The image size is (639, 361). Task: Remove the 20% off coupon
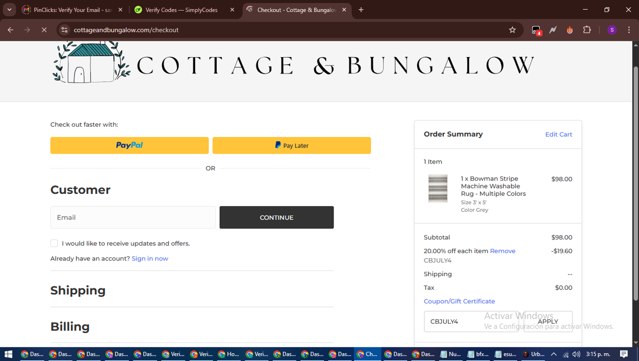(x=502, y=251)
